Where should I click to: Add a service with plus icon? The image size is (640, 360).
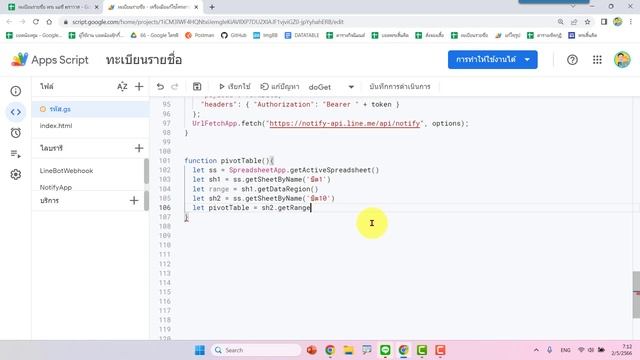[134, 200]
